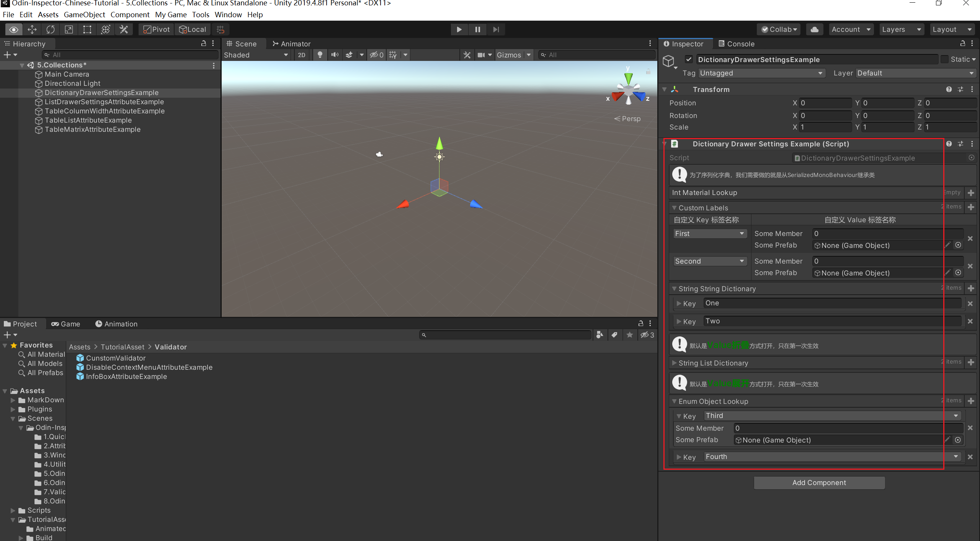Collapse Custom Labels dictionary

(x=674, y=208)
